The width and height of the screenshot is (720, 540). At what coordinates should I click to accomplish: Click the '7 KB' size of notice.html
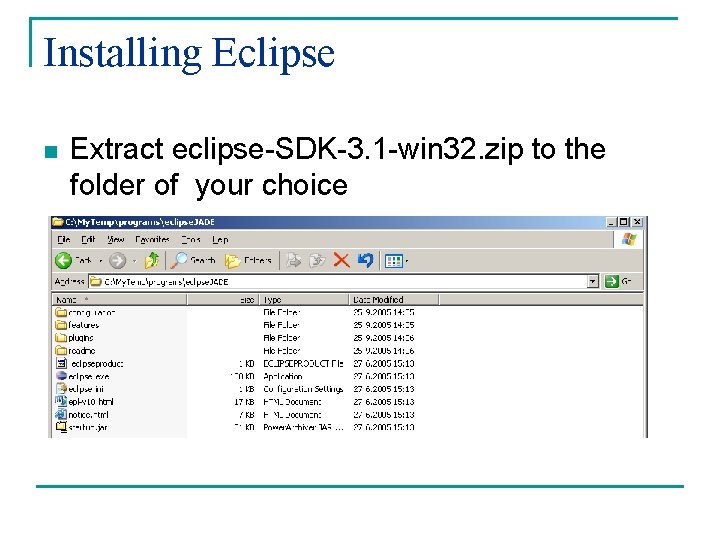247,415
